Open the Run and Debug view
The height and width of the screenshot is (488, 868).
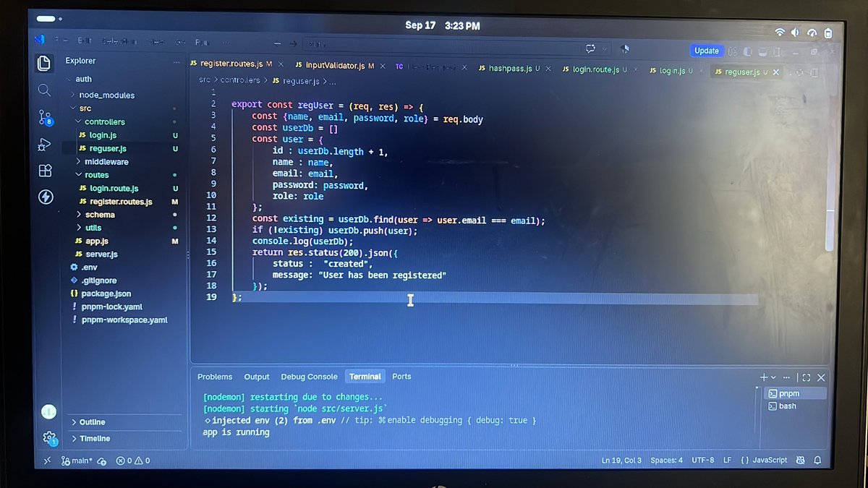point(44,144)
